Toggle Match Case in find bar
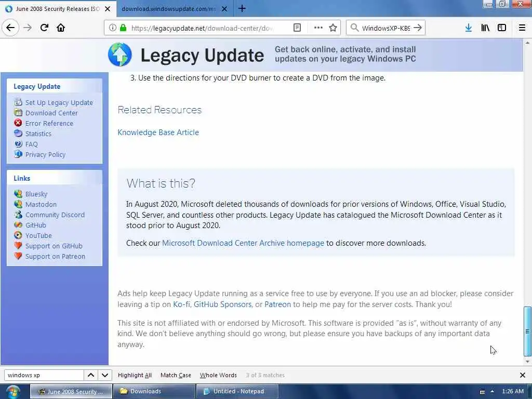The height and width of the screenshot is (399, 532). 176,375
